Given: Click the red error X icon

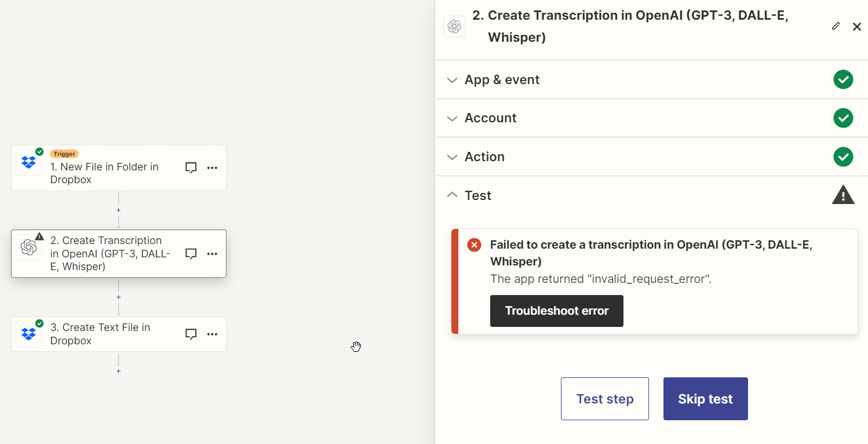Looking at the screenshot, I should click(x=474, y=245).
